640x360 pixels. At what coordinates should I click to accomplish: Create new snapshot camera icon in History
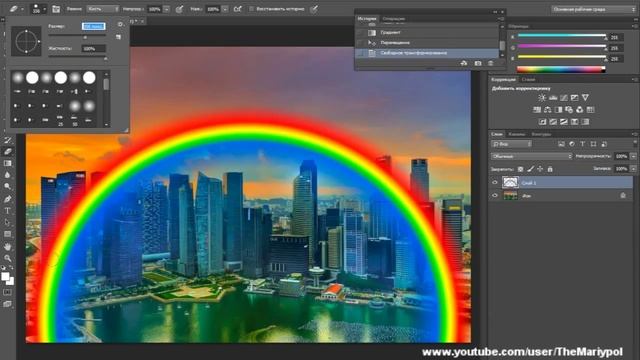coord(478,63)
